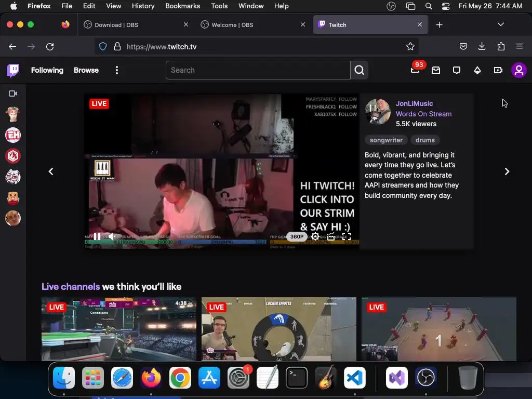Select the Twitch browser tab
This screenshot has height=399, width=532.
tap(370, 25)
